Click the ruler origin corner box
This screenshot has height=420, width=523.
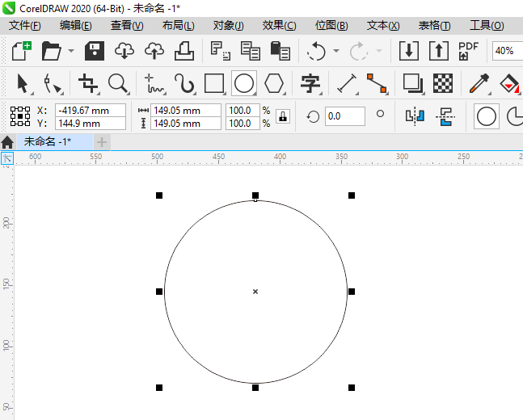coord(7,158)
